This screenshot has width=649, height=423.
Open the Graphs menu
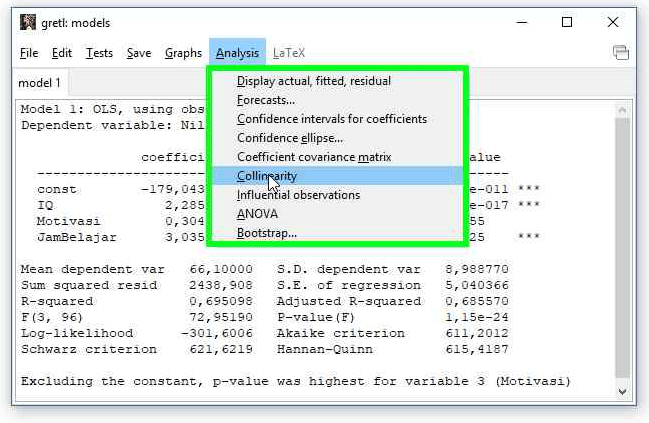pyautogui.click(x=183, y=53)
